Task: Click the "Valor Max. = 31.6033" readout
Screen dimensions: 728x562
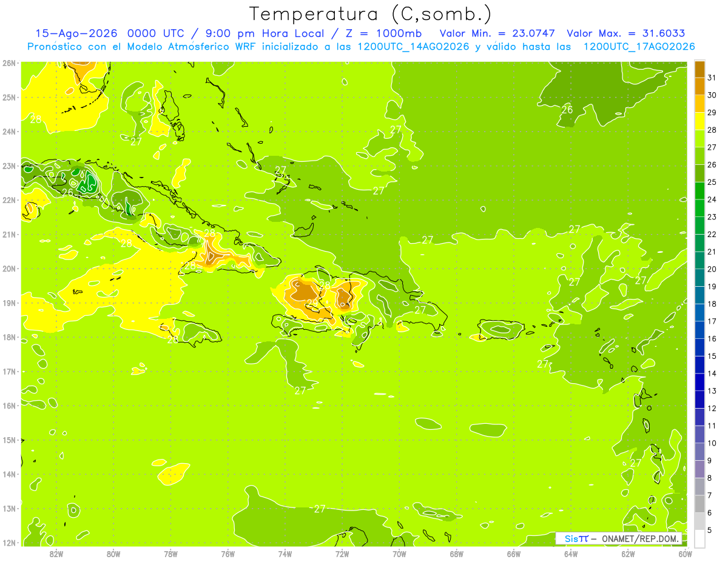Action: pos(625,33)
